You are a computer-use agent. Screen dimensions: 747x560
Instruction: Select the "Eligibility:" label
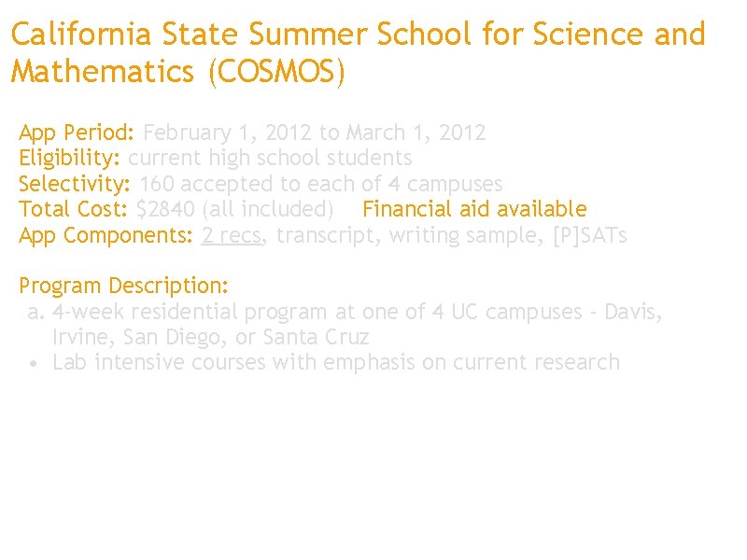click(70, 158)
